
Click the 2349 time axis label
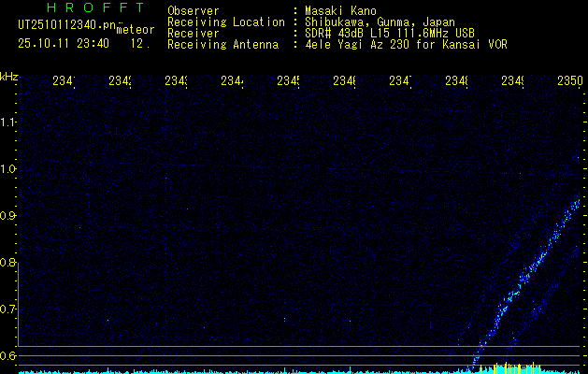coord(513,80)
